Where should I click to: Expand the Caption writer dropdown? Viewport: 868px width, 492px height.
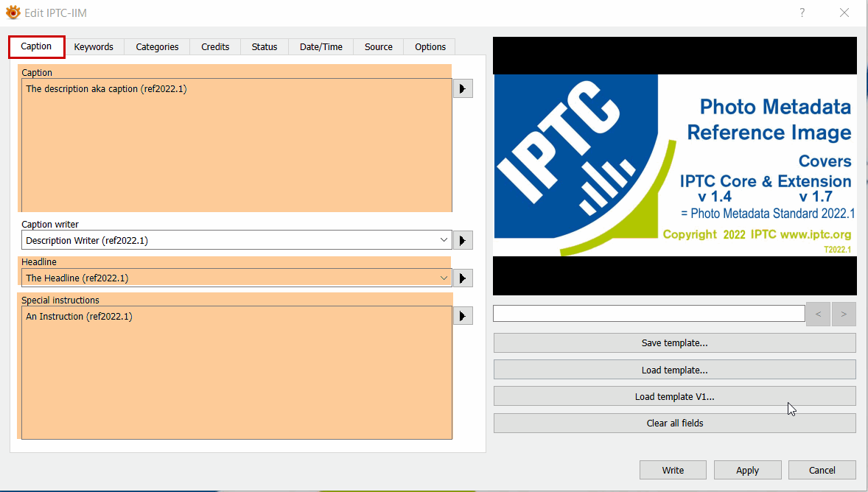point(444,240)
